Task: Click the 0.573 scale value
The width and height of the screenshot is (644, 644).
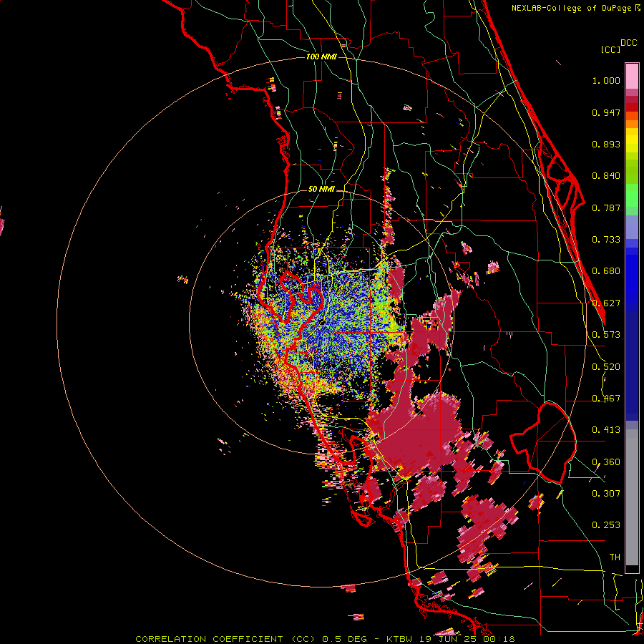Action: [606, 335]
